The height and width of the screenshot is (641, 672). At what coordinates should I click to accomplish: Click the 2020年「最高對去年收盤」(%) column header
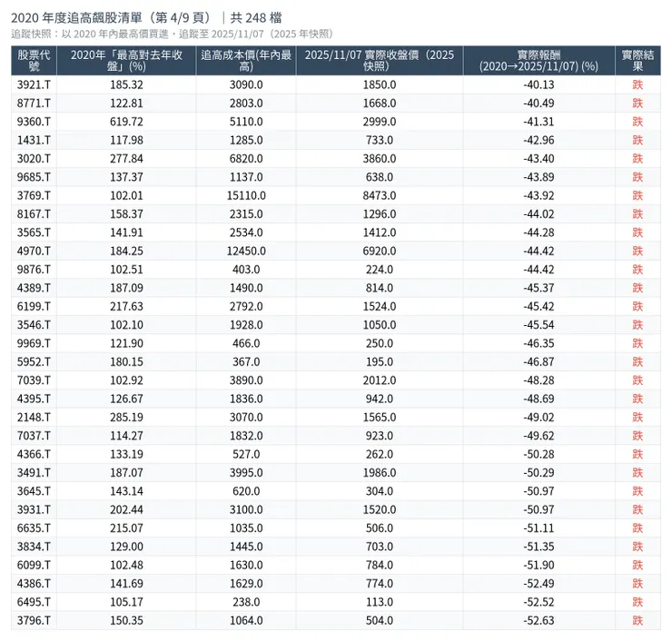point(126,61)
